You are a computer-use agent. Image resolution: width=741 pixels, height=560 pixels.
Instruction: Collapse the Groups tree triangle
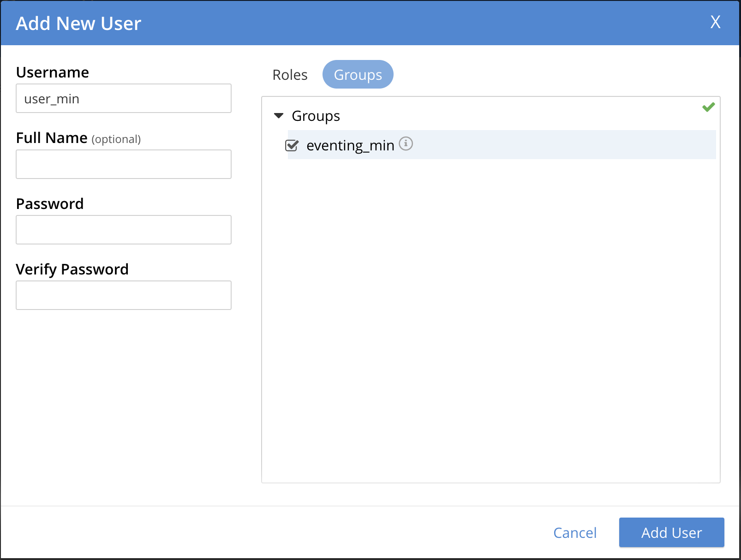[x=279, y=116]
